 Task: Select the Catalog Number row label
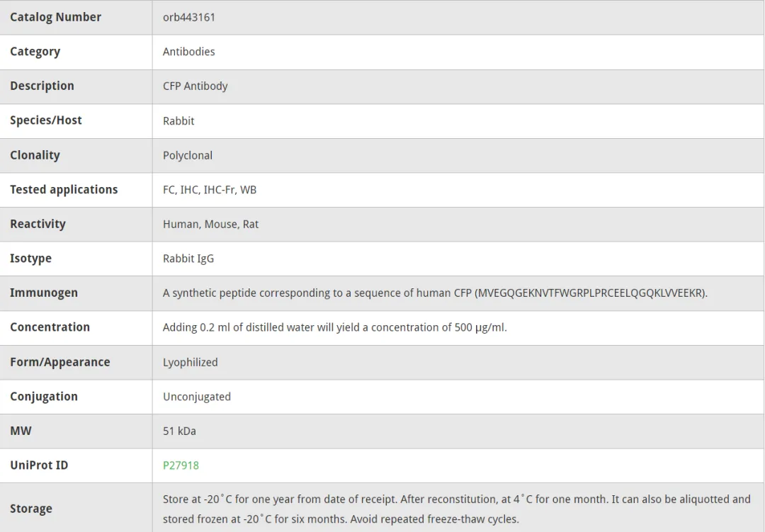pyautogui.click(x=56, y=17)
